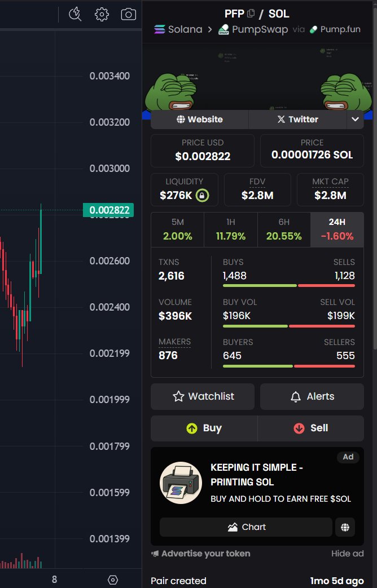Click the SELLS count 1,128
The height and width of the screenshot is (588, 377).
pos(345,276)
